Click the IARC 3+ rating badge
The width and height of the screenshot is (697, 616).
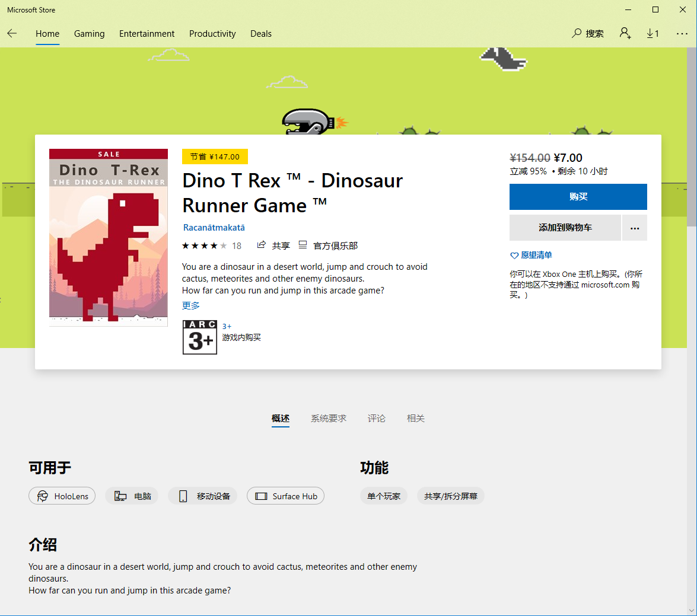199,337
